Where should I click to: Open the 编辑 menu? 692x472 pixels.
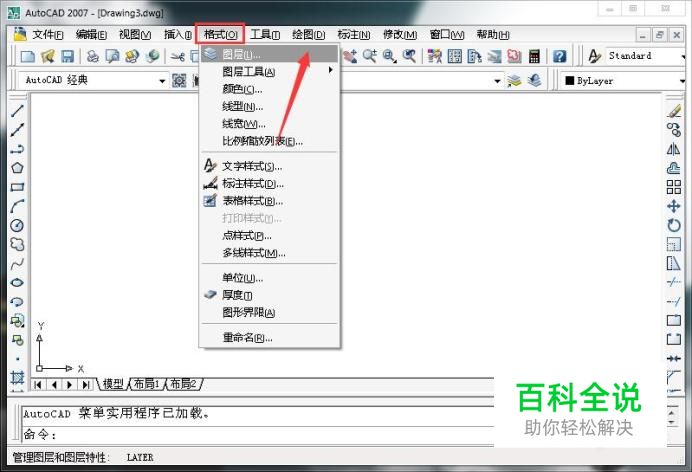(x=91, y=34)
